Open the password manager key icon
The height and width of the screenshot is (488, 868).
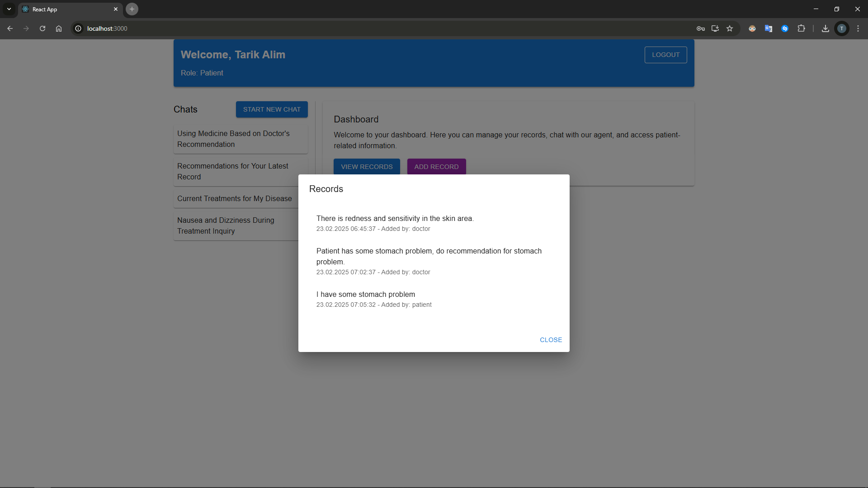pos(701,28)
